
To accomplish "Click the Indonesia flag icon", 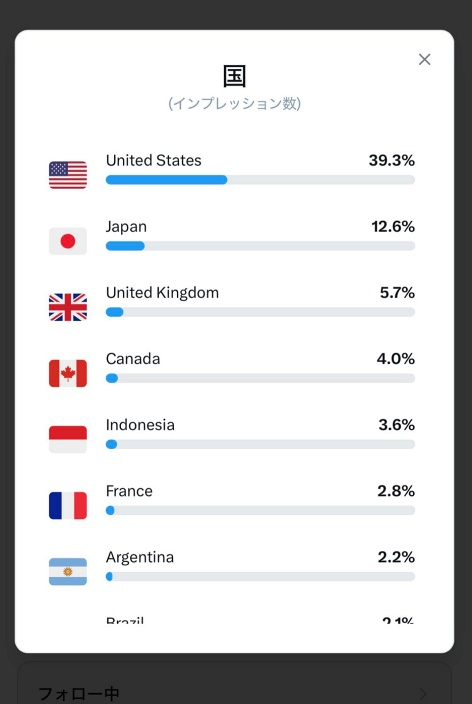I will click(68, 439).
